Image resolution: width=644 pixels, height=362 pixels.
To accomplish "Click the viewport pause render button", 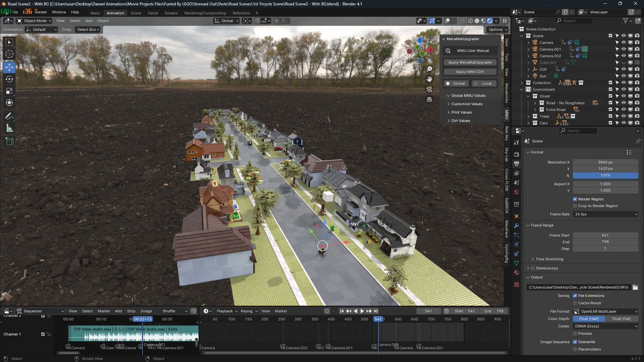I will pyautogui.click(x=504, y=21).
